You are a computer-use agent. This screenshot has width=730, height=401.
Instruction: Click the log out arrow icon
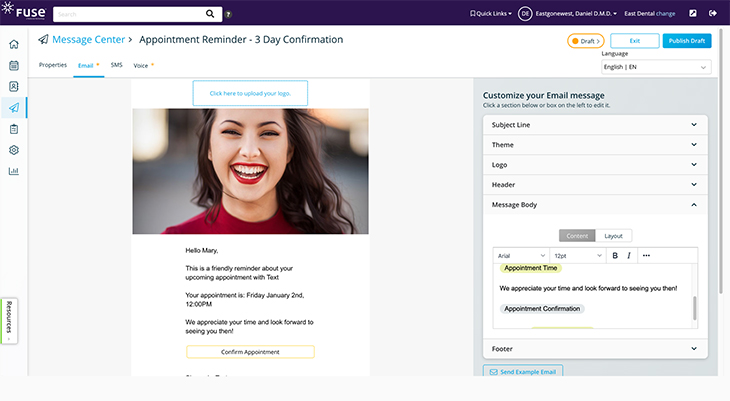pos(712,14)
